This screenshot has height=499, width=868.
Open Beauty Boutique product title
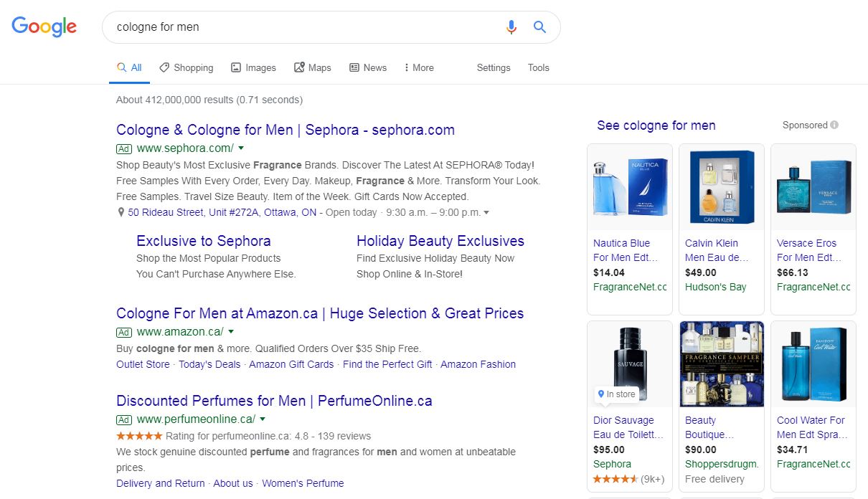coord(710,427)
